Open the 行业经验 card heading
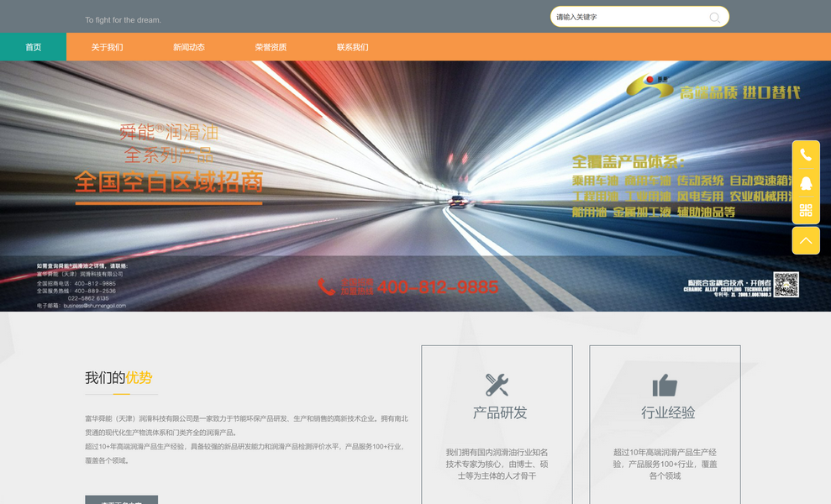This screenshot has width=831, height=504. 668,412
